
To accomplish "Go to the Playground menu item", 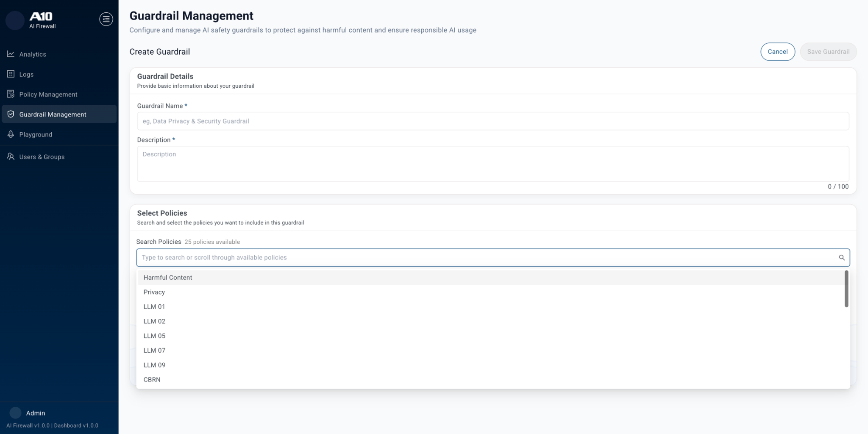I will click(36, 134).
